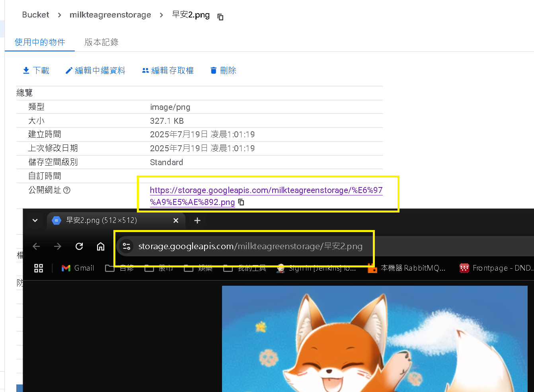Open edit access 編輯存取權
Viewport: 534px width, 392px height.
click(168, 70)
